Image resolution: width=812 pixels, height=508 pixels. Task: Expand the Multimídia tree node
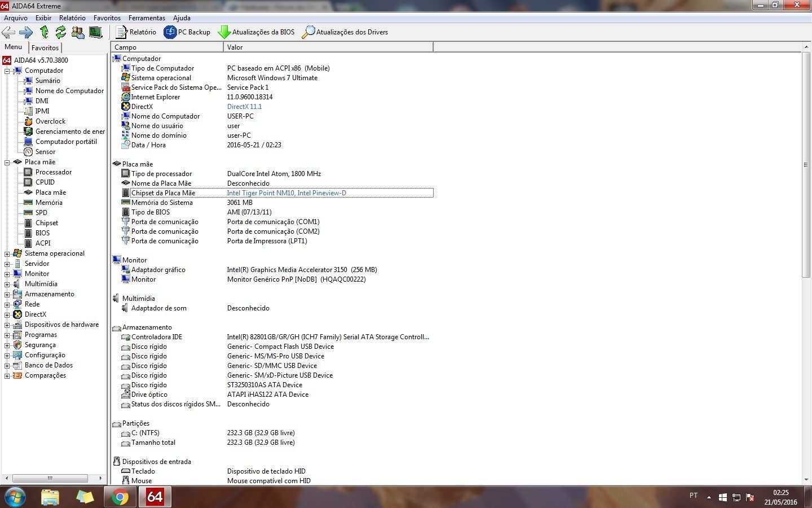tap(7, 284)
